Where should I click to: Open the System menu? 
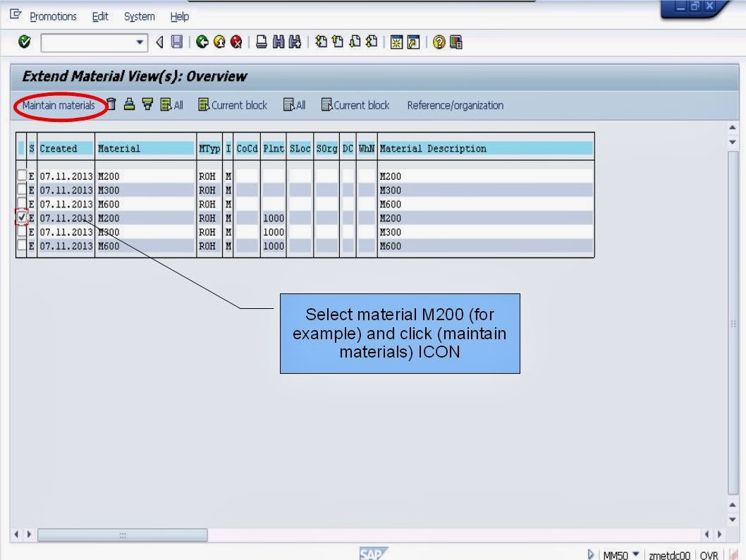(139, 16)
